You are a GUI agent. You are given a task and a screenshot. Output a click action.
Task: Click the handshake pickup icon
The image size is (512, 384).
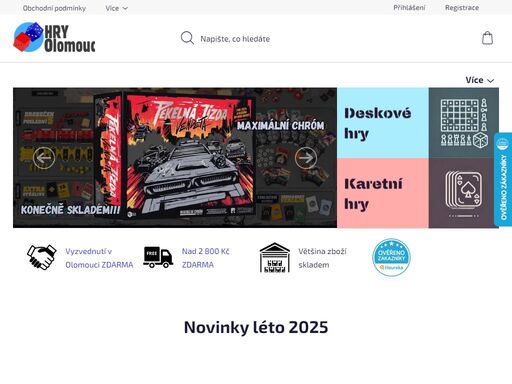tap(42, 257)
